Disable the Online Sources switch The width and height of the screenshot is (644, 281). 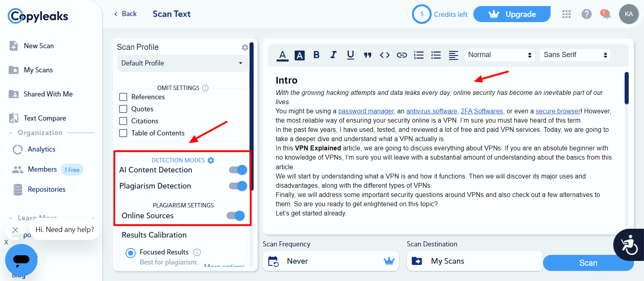pos(235,216)
